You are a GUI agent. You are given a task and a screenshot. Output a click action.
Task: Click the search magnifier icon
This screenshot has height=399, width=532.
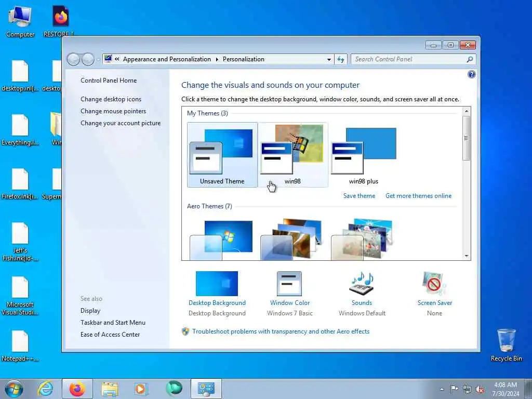(x=470, y=59)
